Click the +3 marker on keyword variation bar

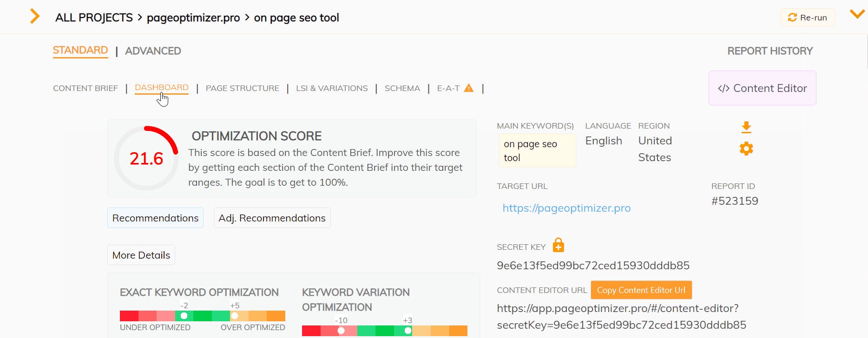(408, 331)
